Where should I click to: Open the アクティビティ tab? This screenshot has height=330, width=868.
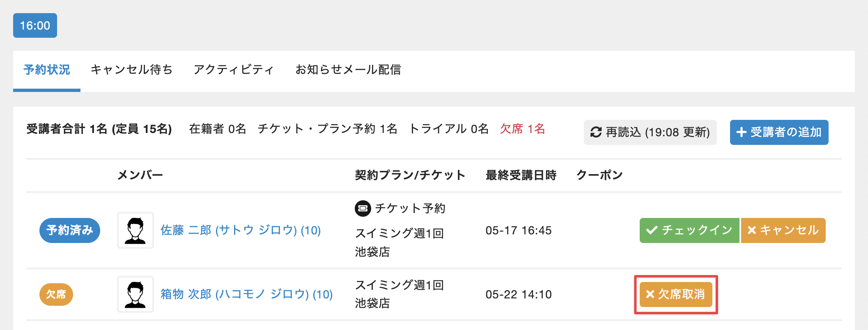234,70
